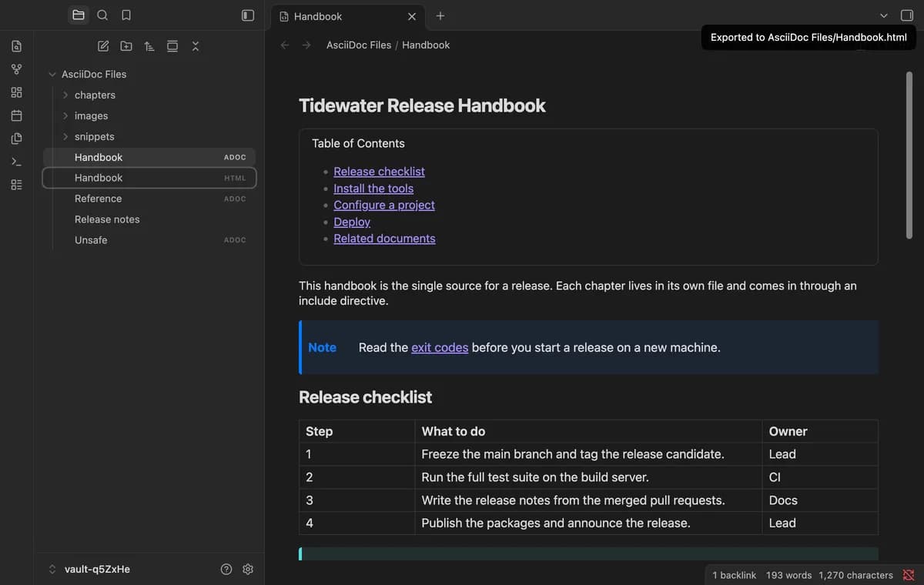Screen dimensions: 924x585
Task: Click the 193 words status entry
Action: [x=789, y=575]
